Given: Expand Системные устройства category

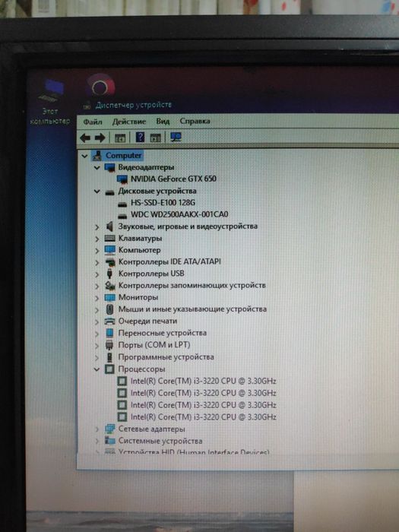Looking at the screenshot, I should point(97,442).
